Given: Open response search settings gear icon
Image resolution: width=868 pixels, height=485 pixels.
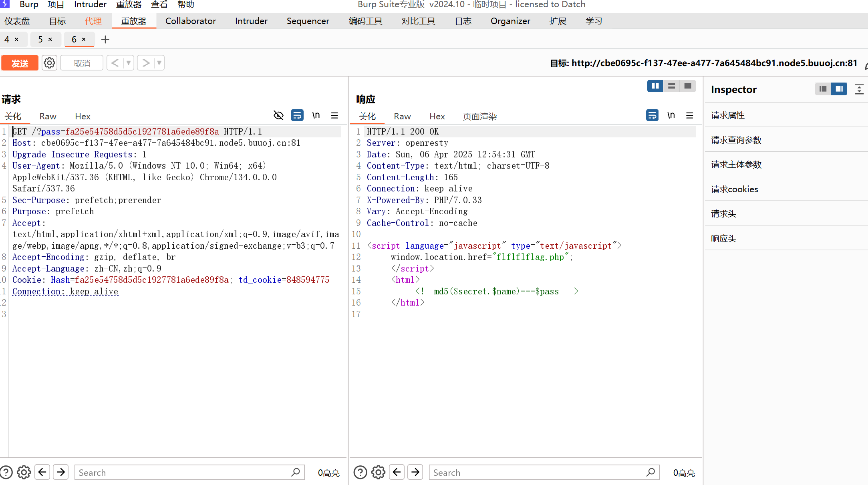Looking at the screenshot, I should 378,473.
